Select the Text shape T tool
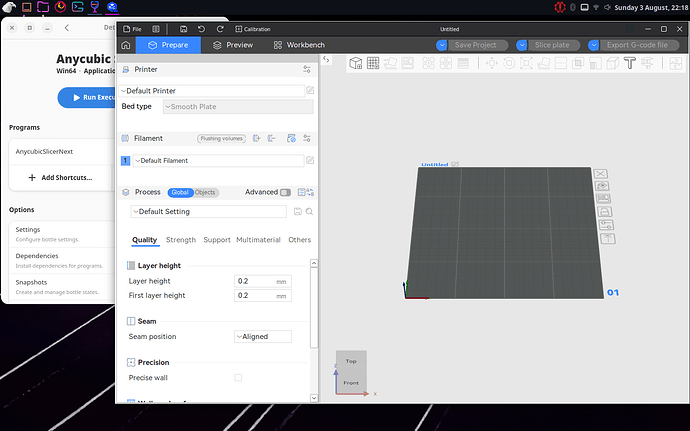 [630, 63]
